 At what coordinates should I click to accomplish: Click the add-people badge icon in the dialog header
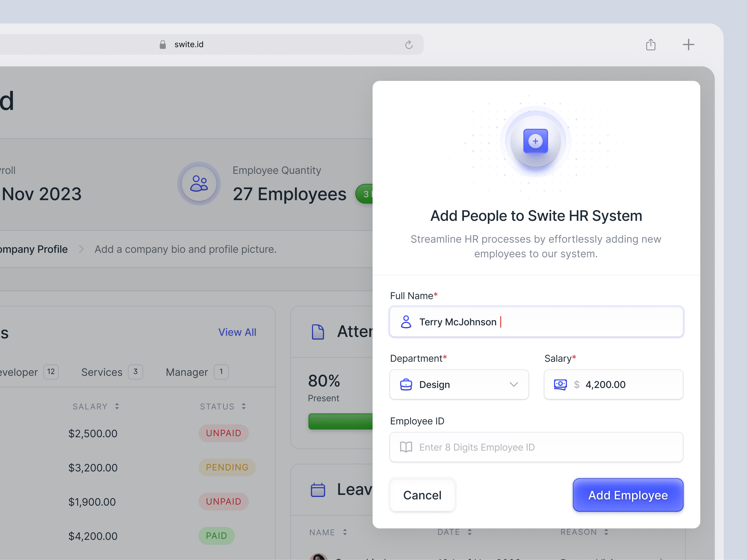pos(536,141)
